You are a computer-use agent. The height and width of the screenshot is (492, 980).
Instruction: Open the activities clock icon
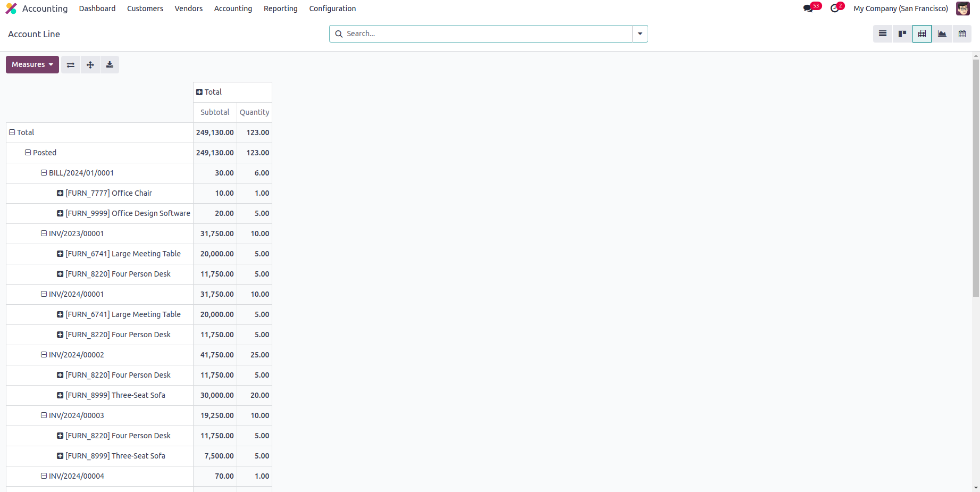pos(835,9)
